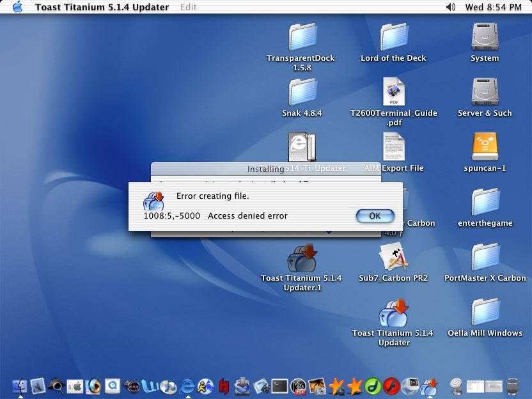Select the Sub7_Carbon PR2 application icon
The image size is (532, 399).
point(394,257)
